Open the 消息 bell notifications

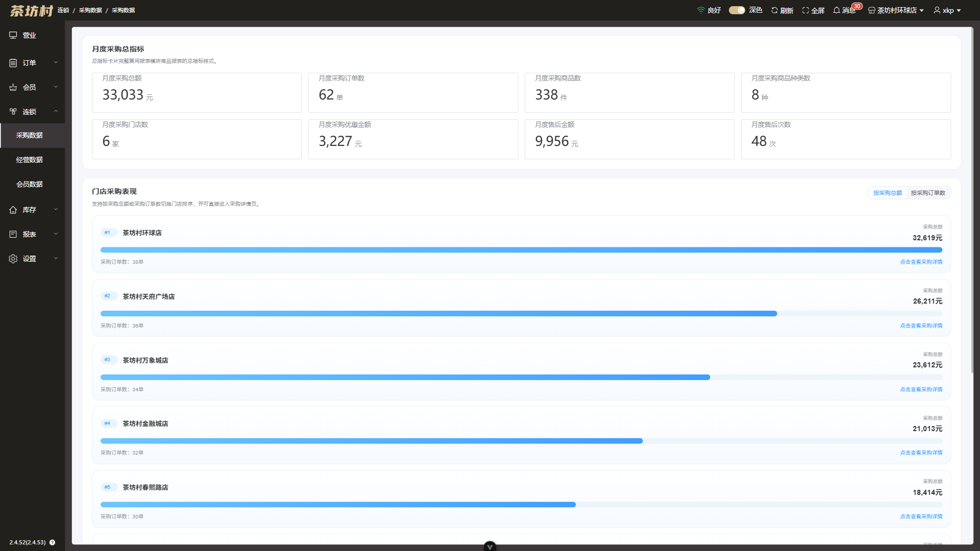837,10
